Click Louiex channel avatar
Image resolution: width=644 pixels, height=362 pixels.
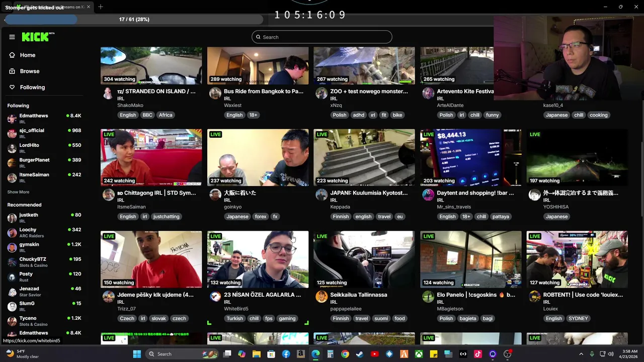click(x=534, y=297)
